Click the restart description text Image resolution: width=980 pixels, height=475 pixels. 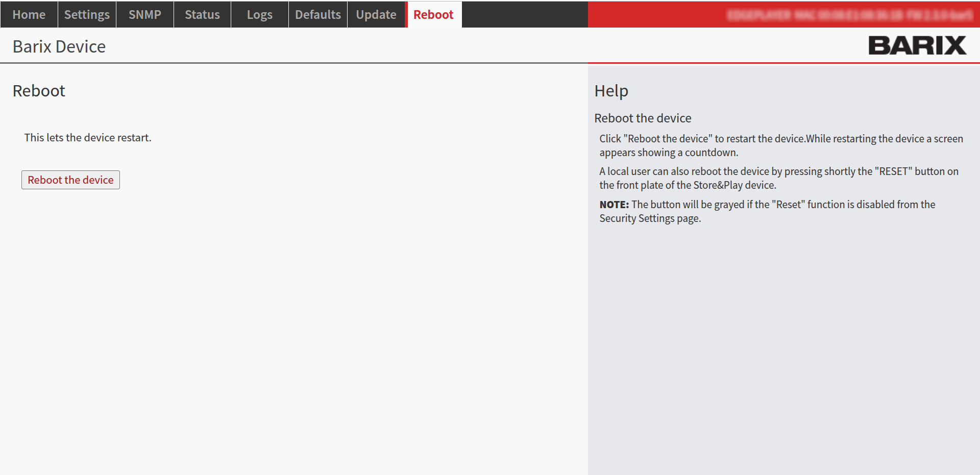(87, 137)
